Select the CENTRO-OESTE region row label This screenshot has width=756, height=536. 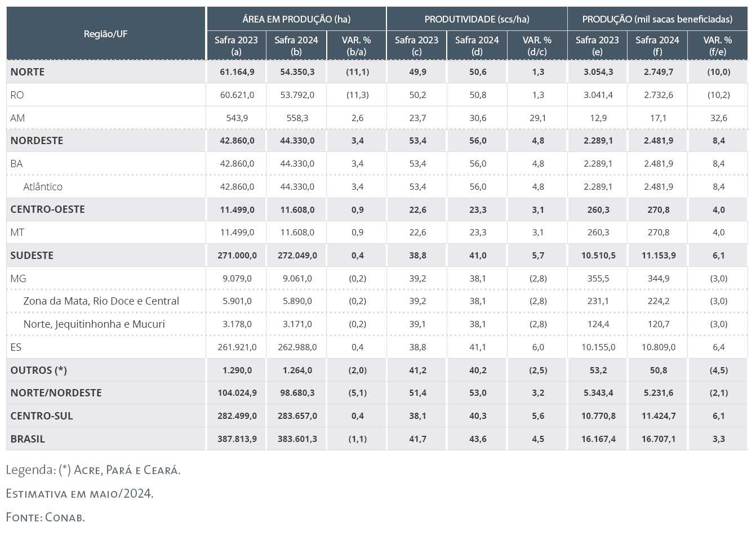[x=47, y=209]
